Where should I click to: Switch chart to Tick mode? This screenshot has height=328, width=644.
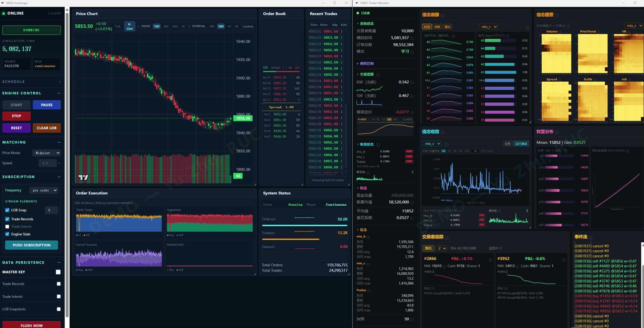117,26
